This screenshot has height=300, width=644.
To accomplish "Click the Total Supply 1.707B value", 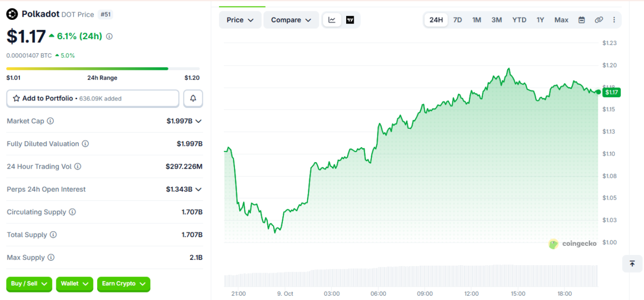I will 192,235.
